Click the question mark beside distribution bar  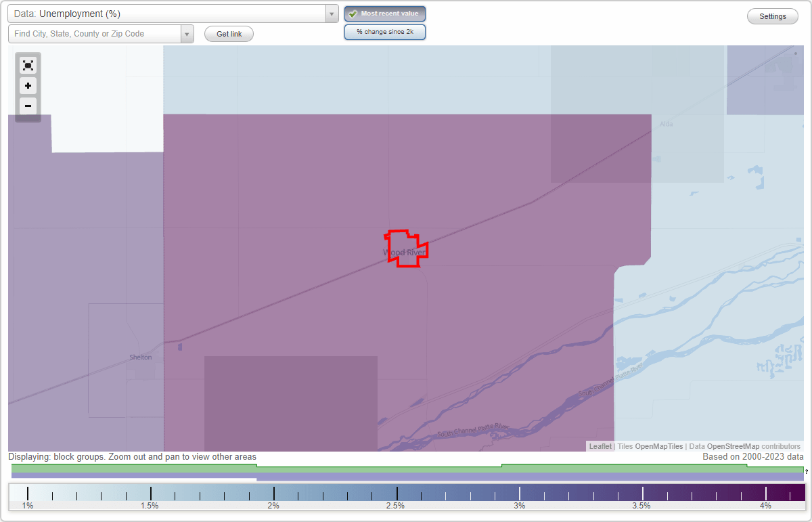(x=807, y=471)
